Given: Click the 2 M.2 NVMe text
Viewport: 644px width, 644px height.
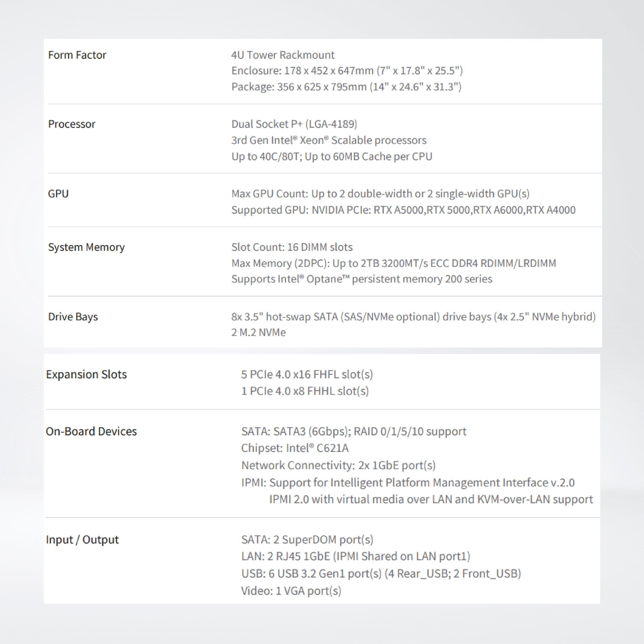Looking at the screenshot, I should click(259, 332).
